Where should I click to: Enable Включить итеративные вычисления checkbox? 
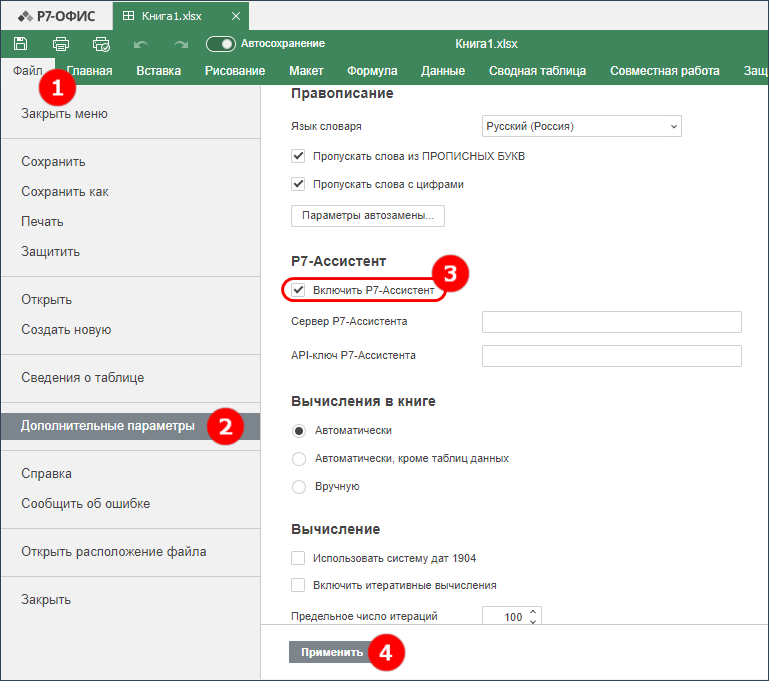point(298,585)
